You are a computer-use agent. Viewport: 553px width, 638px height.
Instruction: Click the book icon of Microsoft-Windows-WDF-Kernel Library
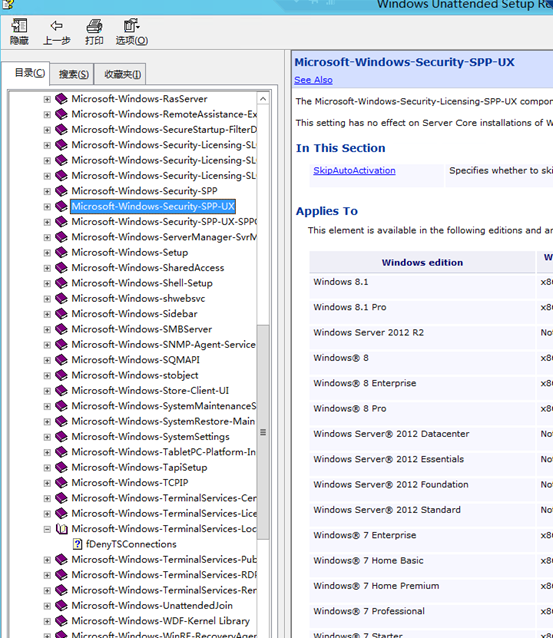coord(61,621)
